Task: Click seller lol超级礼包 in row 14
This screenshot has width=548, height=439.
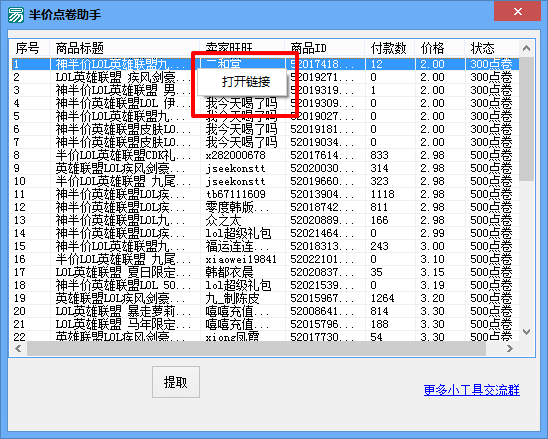Action: [238, 233]
